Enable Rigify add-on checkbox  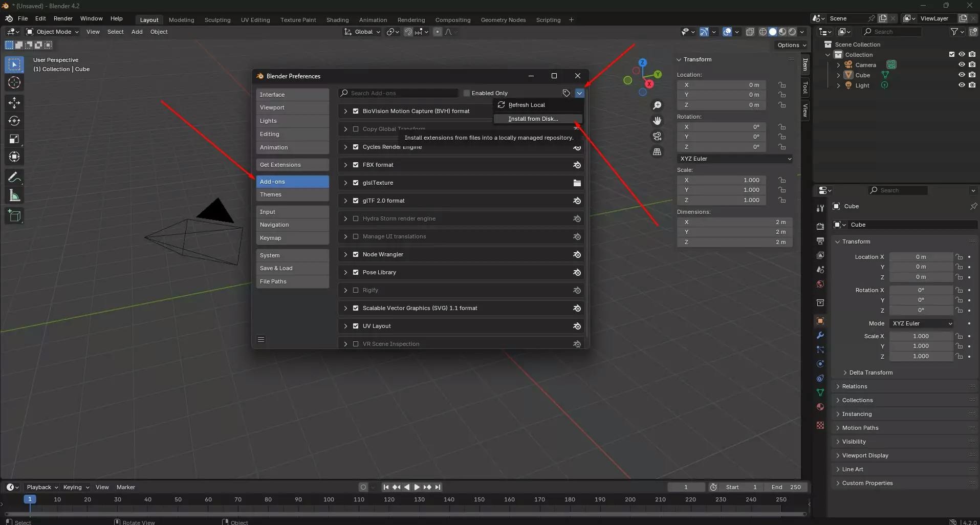(356, 290)
